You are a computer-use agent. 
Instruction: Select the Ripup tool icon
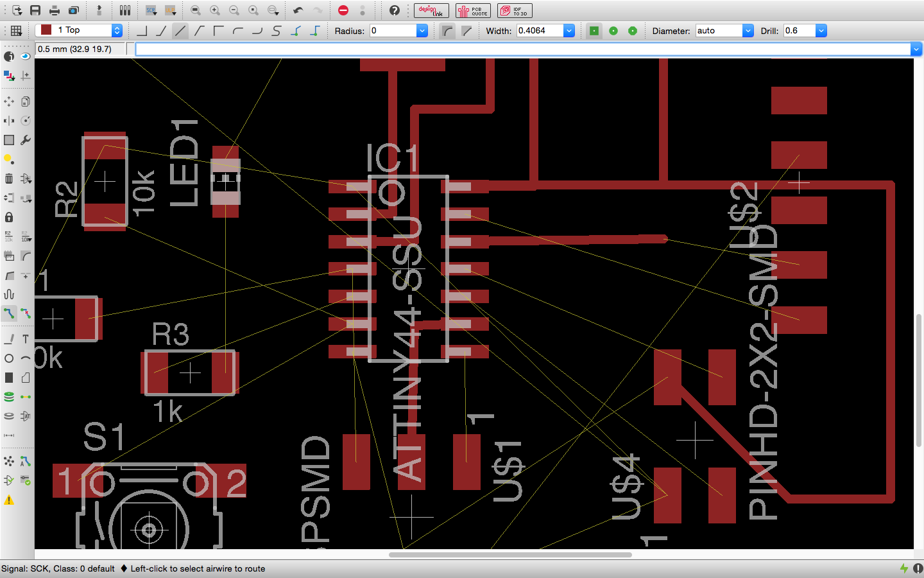point(26,313)
